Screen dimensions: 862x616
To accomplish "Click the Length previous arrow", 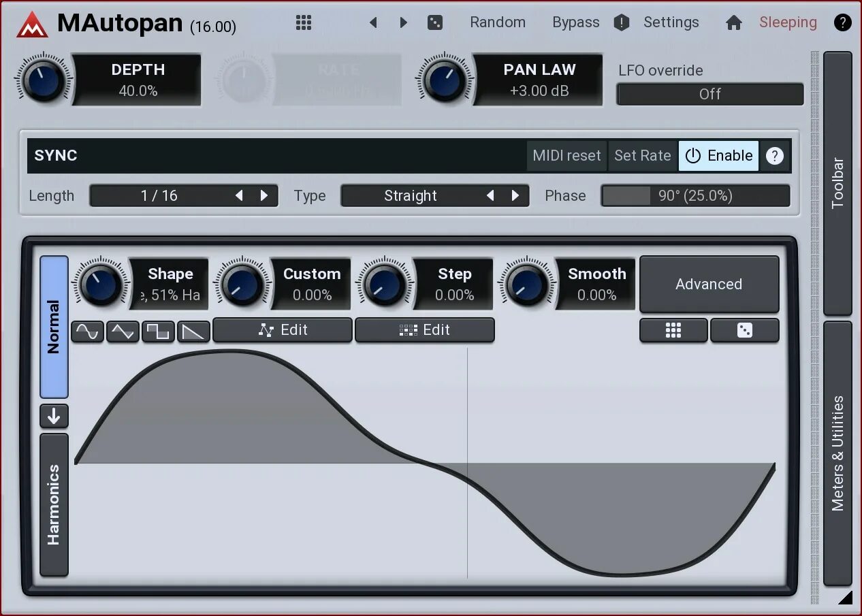I will coord(239,195).
